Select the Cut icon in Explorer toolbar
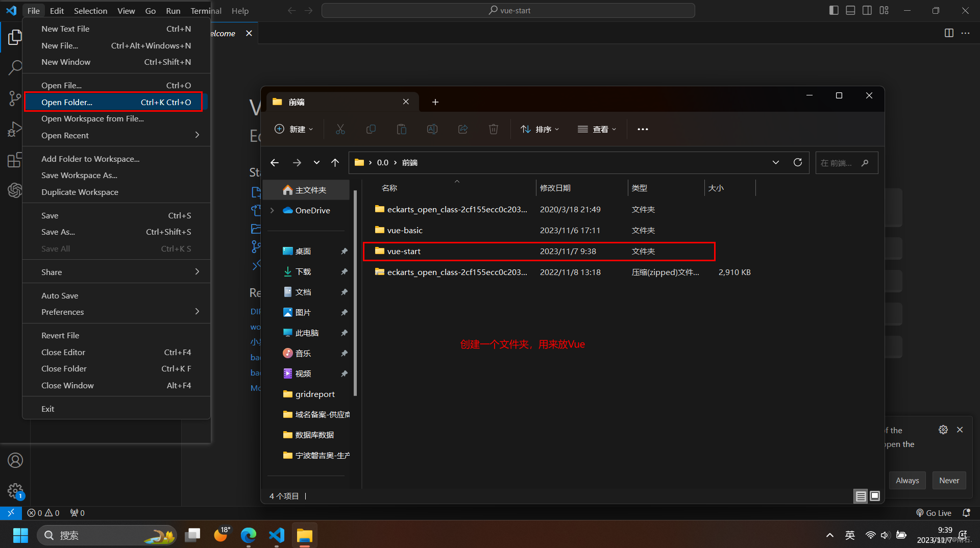This screenshot has height=548, width=980. 340,129
